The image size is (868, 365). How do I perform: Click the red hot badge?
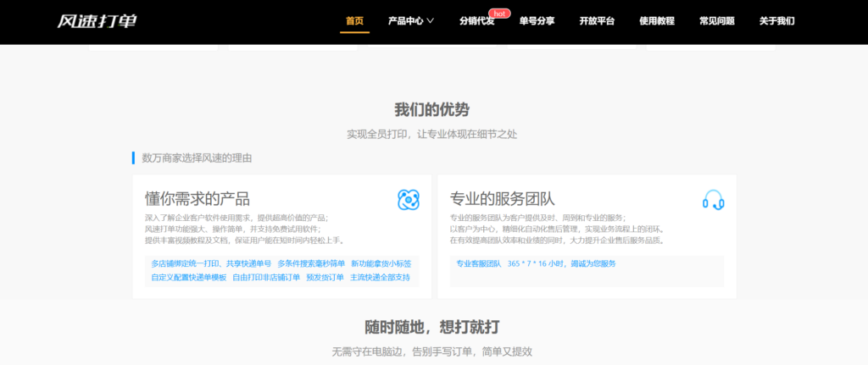pyautogui.click(x=499, y=14)
